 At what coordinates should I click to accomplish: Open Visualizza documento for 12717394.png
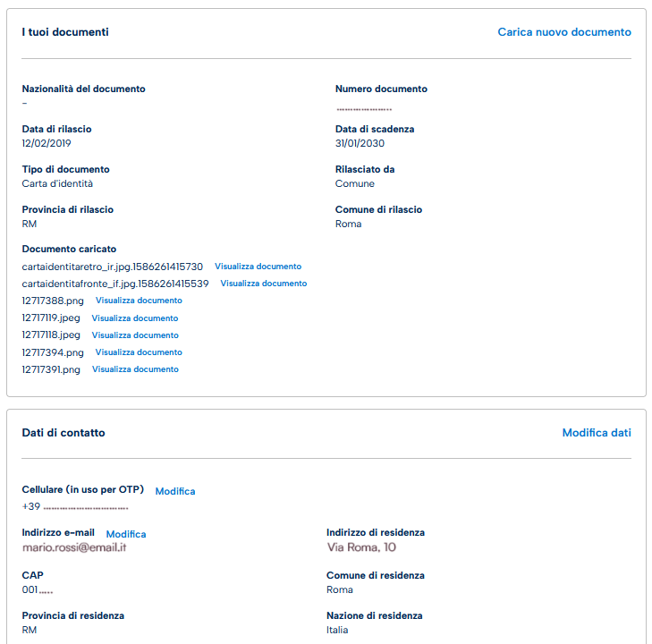[139, 352]
